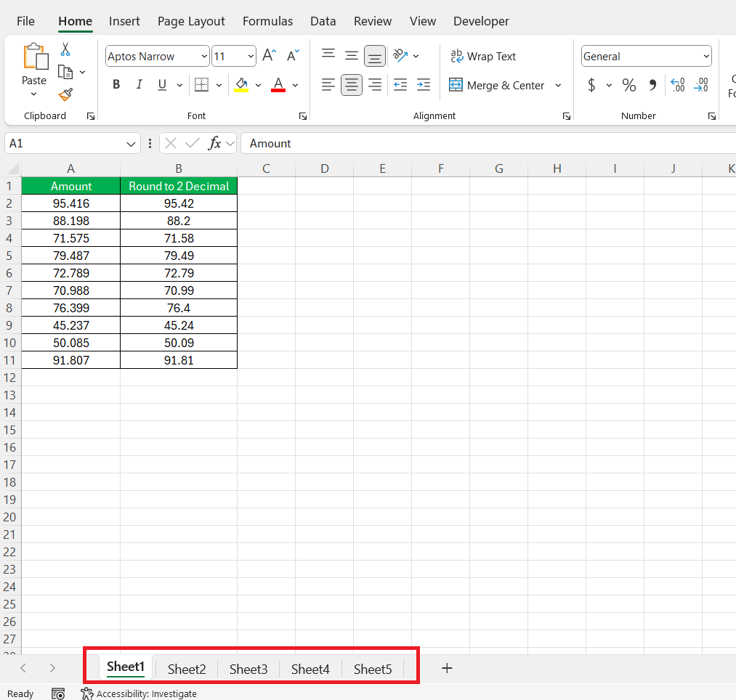The image size is (736, 700).
Task: Apply yellow Fill Color bucket
Action: coord(241,85)
